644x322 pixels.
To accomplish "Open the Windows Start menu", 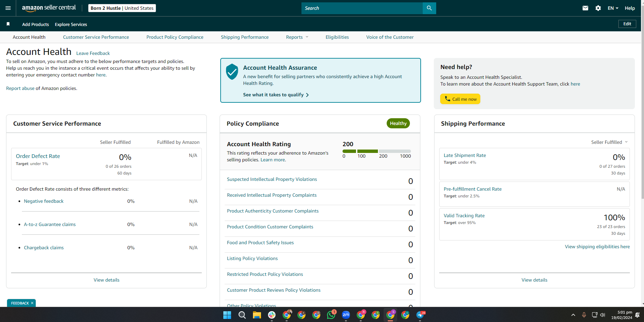I will pos(227,315).
